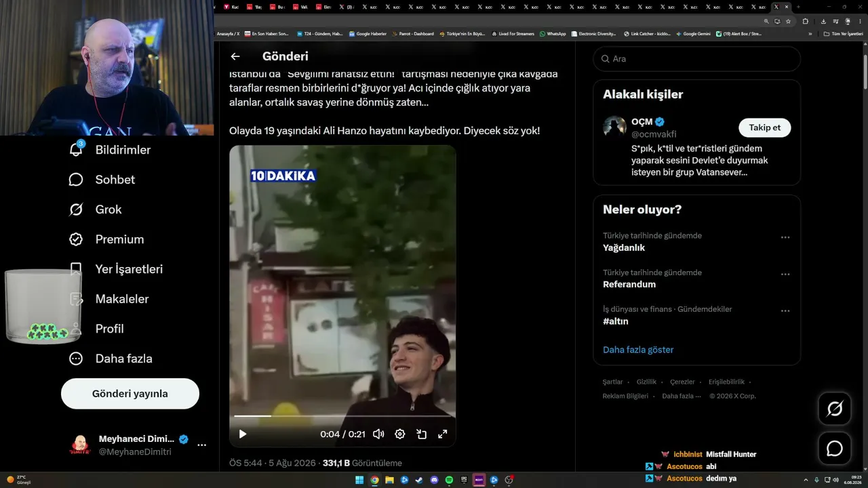Viewport: 868px width, 488px height.
Task: Open Steam from the taskbar
Action: click(419, 480)
